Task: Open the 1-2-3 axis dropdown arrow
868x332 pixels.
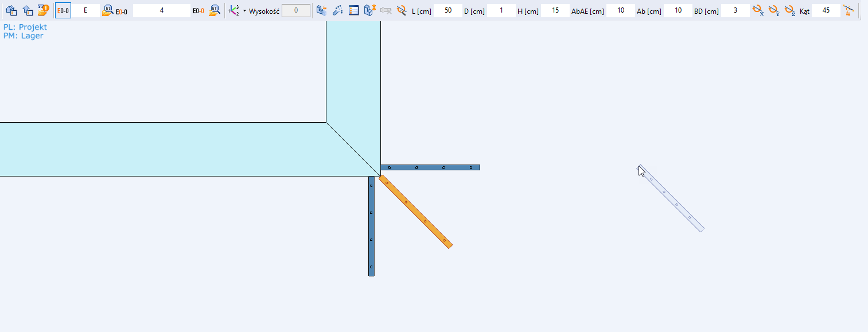Action: (x=244, y=10)
